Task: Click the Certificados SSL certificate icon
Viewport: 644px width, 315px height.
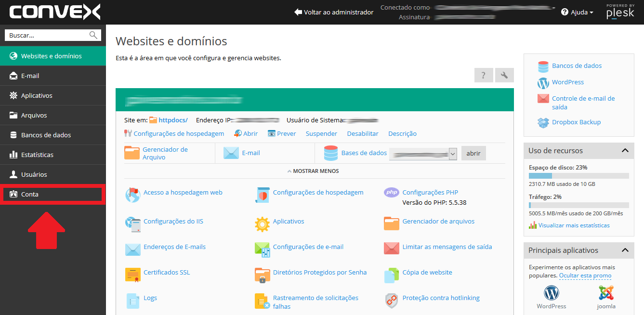Action: pyautogui.click(x=132, y=275)
